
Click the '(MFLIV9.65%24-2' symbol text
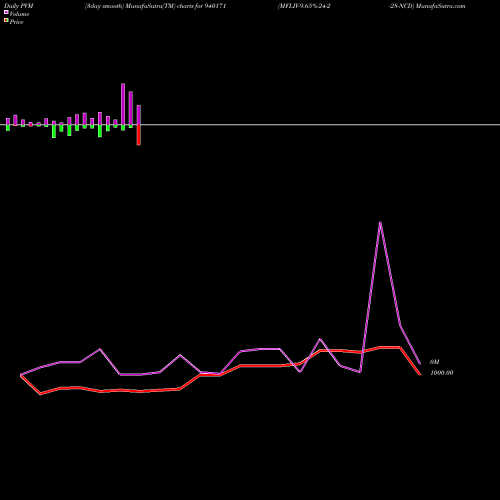tap(304, 6)
